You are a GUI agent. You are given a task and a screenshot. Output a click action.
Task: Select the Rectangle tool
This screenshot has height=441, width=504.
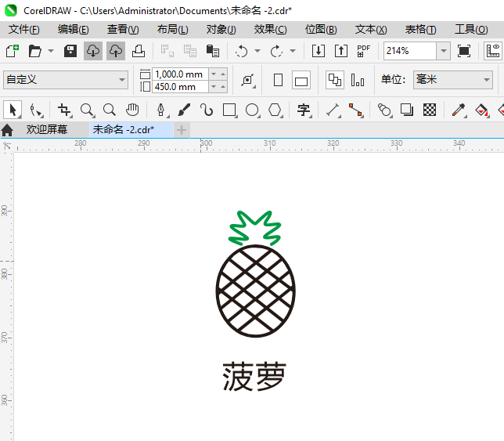pos(229,110)
